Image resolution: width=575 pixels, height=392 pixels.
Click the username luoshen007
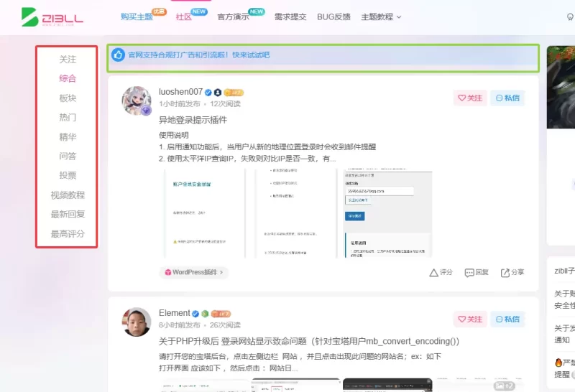click(181, 92)
